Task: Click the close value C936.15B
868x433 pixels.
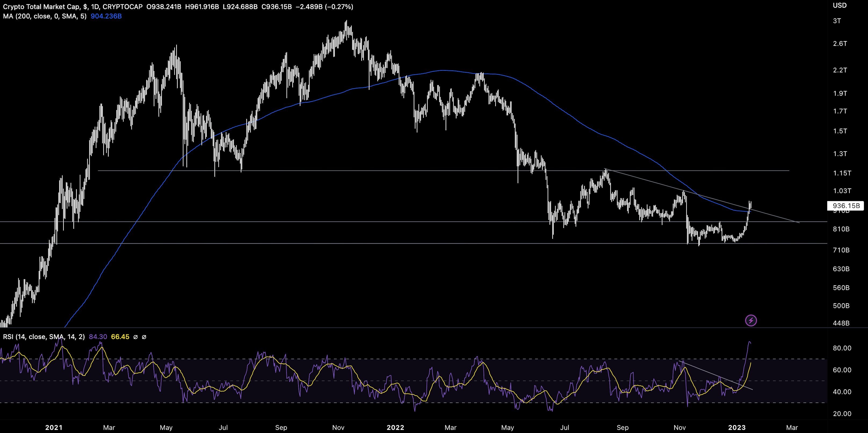Action: point(276,7)
